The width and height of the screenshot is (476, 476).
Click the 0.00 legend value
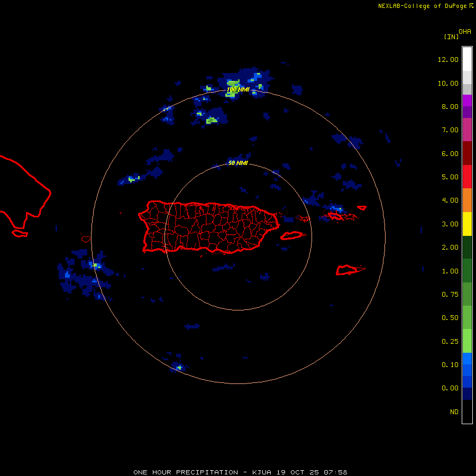point(450,388)
